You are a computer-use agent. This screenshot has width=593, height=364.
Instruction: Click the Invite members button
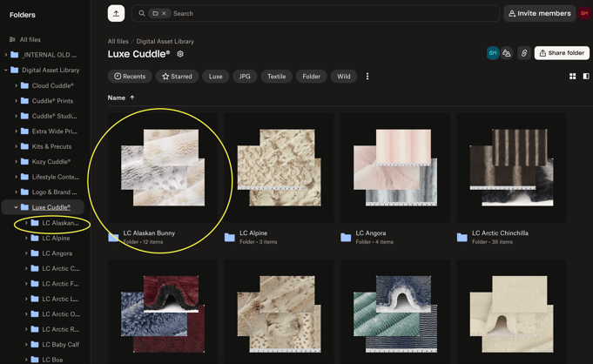pos(539,14)
